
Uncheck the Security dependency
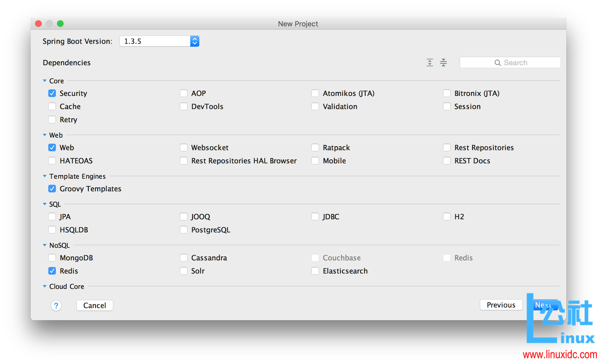[x=52, y=93]
